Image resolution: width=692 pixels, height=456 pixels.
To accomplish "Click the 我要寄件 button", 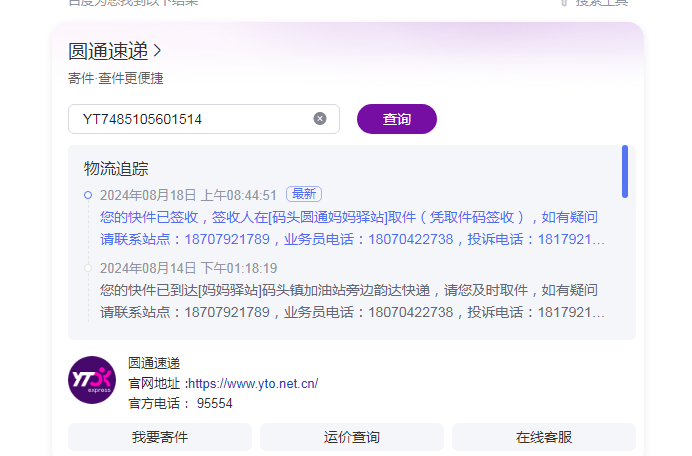I will tap(160, 437).
